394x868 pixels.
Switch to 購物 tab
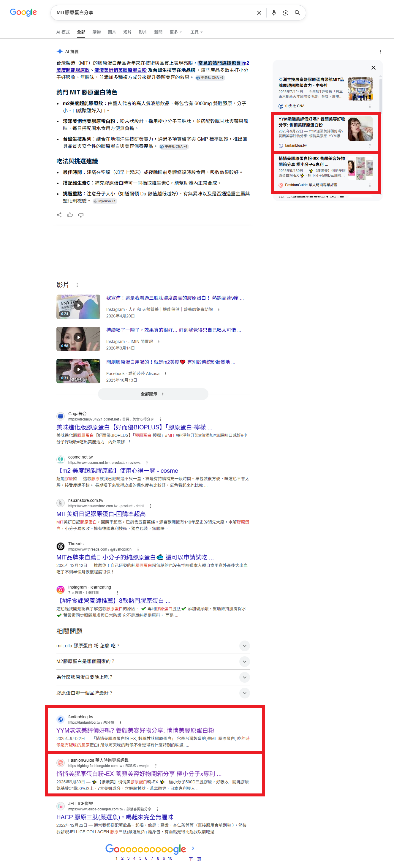[97, 32]
